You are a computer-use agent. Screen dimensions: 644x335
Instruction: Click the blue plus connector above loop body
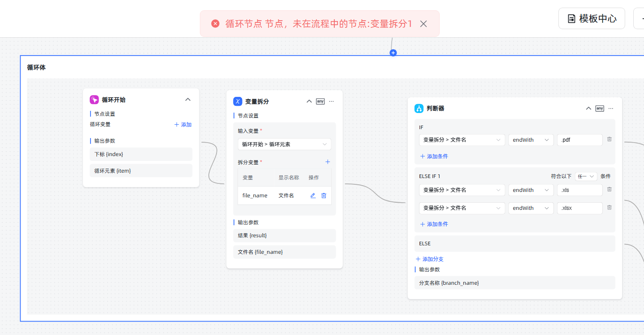[393, 53]
